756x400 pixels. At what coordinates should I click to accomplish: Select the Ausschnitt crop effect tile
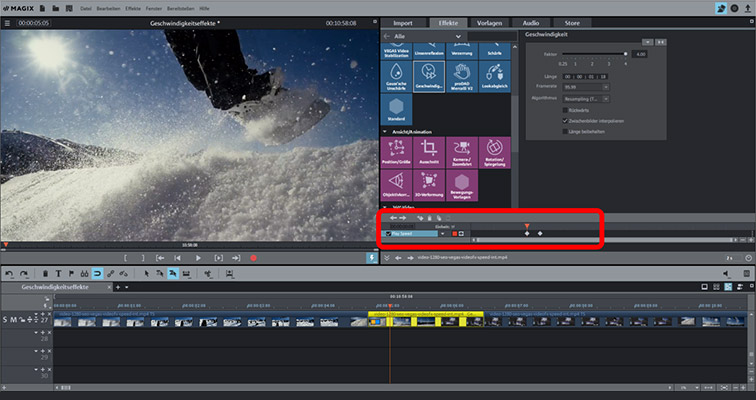429,153
